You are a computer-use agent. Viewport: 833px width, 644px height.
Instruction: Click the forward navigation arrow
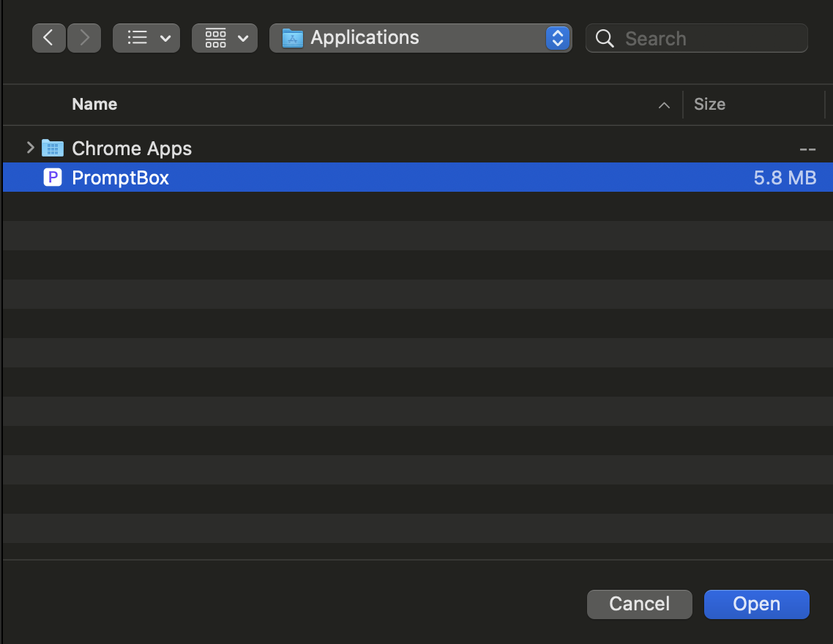click(x=84, y=38)
